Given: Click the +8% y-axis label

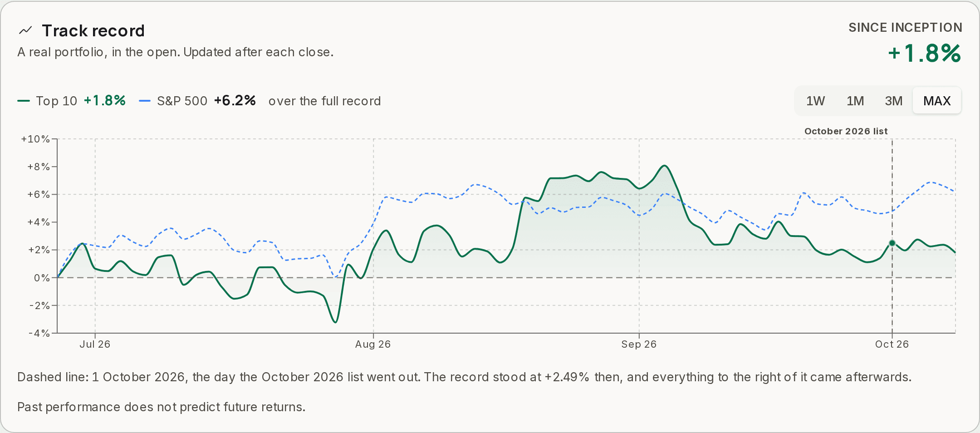Looking at the screenshot, I should (x=39, y=167).
